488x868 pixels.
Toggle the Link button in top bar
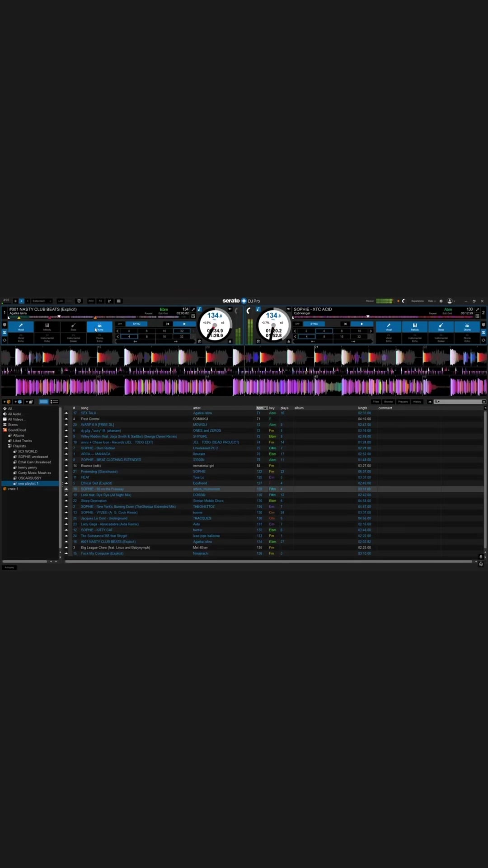point(61,301)
